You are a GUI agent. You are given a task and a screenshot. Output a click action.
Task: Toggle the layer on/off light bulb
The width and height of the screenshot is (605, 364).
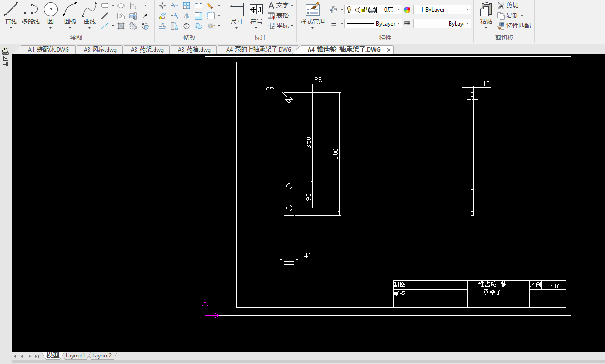pyautogui.click(x=349, y=10)
